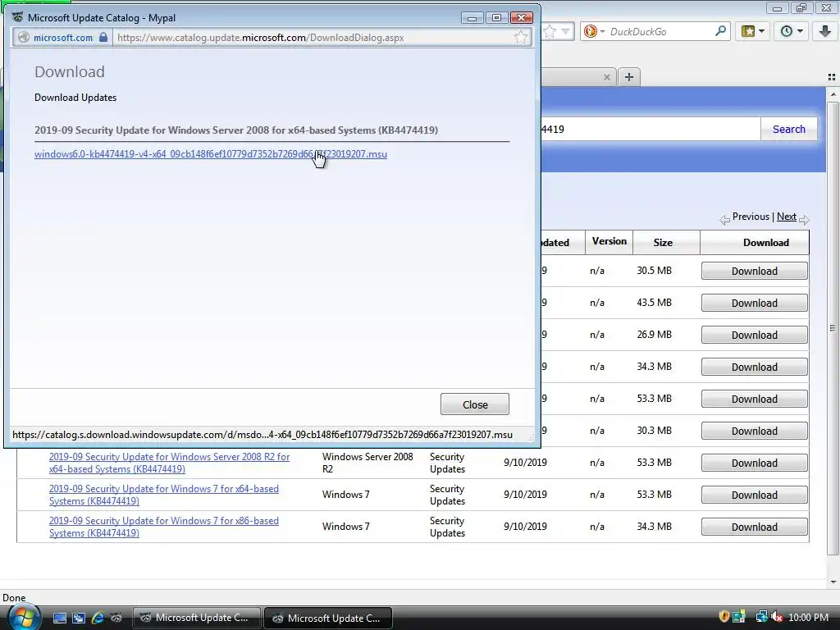This screenshot has width=840, height=630.
Task: Close the current tab with its X button
Action: [x=606, y=77]
